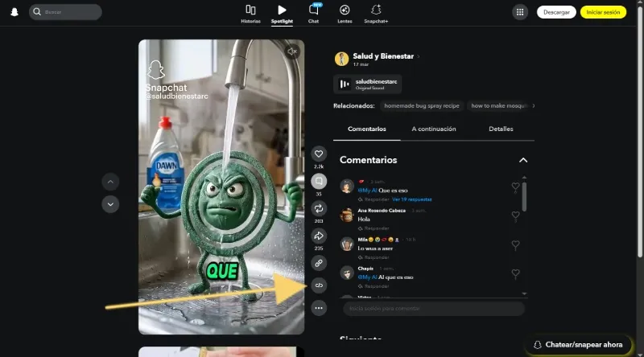Open the Historias section
This screenshot has width=644, height=357.
tap(250, 14)
